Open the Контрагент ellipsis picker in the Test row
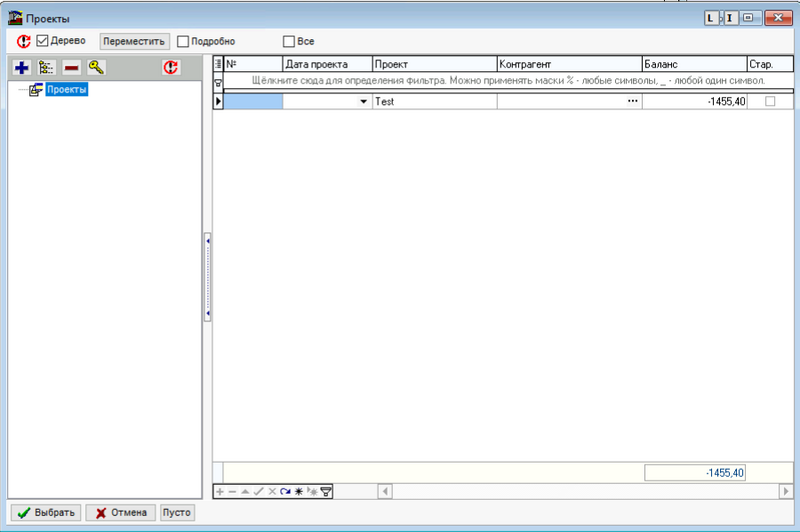 632,102
